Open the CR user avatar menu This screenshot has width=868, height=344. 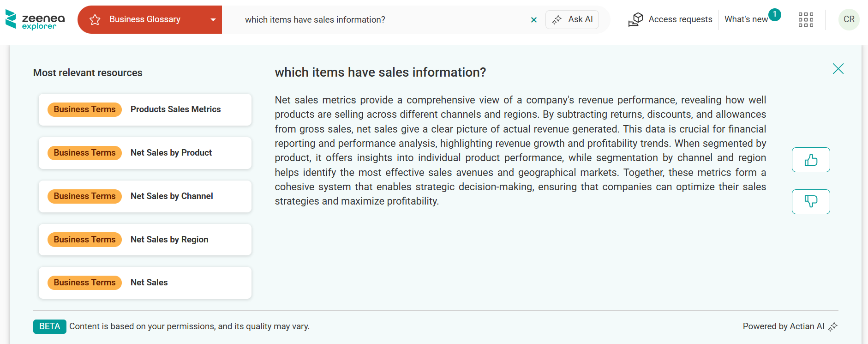coord(849,19)
